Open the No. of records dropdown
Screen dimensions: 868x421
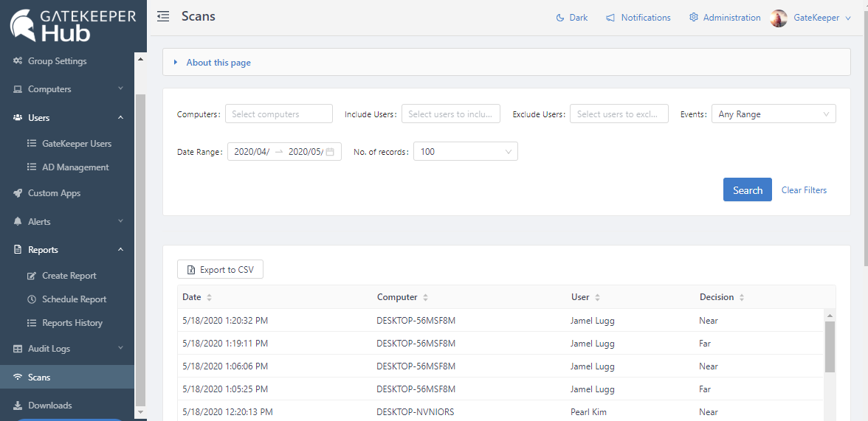[x=465, y=152]
